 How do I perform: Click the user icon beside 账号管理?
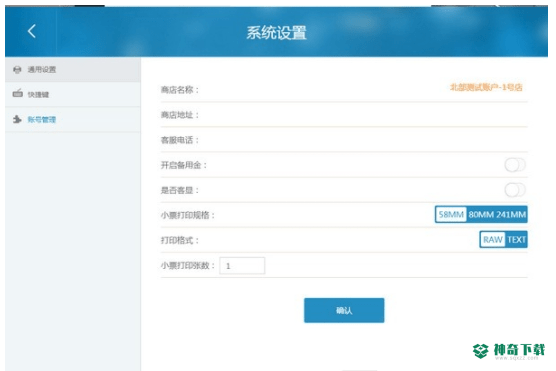17,119
